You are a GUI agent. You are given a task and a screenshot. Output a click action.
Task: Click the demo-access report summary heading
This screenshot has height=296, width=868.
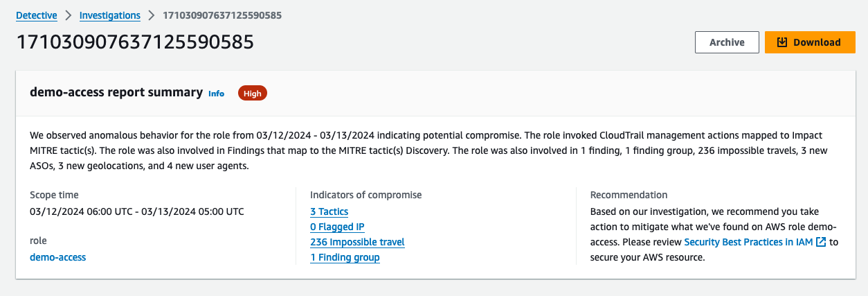pyautogui.click(x=116, y=92)
